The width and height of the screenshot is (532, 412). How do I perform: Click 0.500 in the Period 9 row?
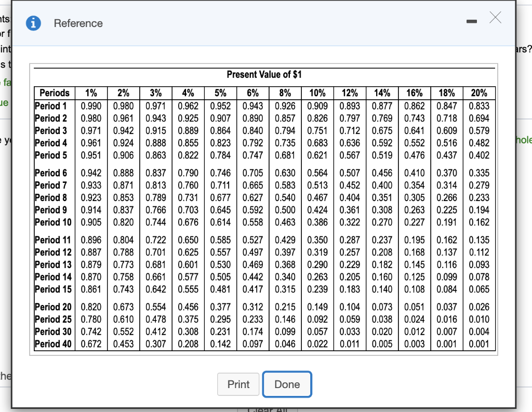285,210
